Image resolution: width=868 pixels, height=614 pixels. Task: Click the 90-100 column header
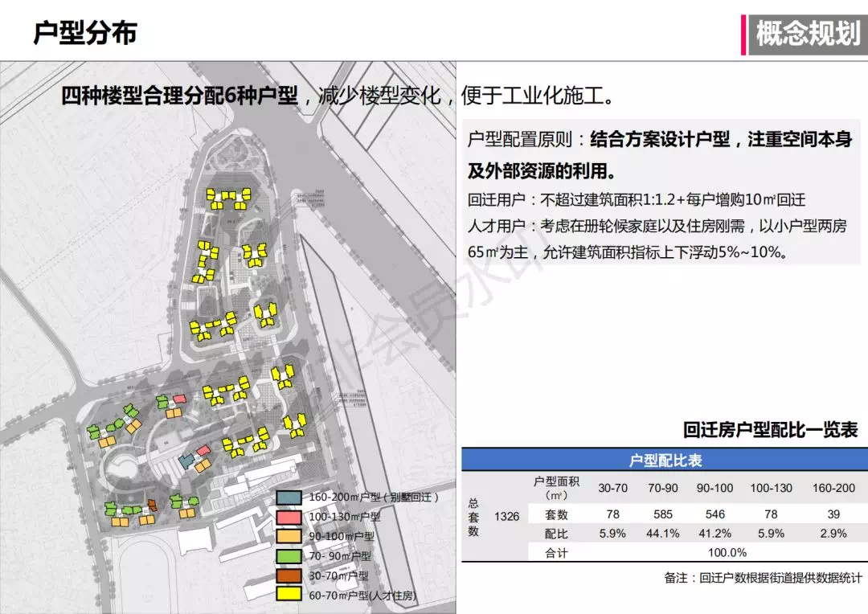714,489
